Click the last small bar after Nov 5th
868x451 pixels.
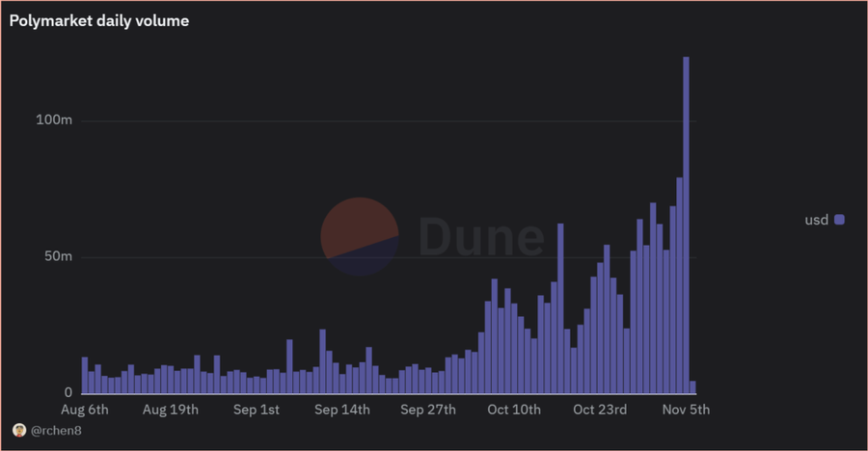(692, 387)
